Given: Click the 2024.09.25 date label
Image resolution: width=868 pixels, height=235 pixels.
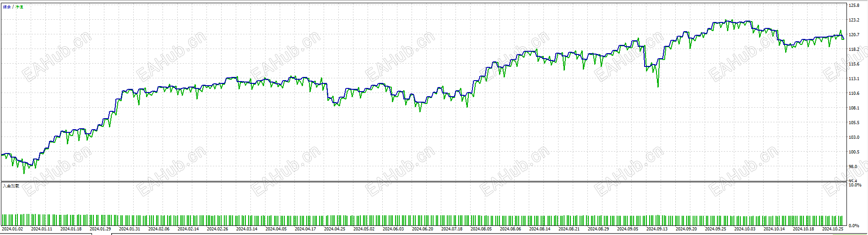Looking at the screenshot, I should 716,229.
